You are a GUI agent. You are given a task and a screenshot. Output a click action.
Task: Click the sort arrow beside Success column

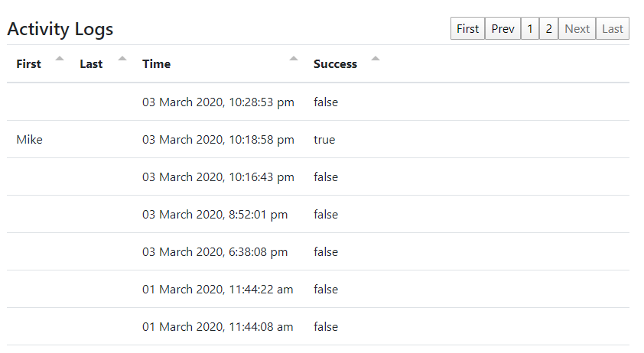(x=375, y=58)
